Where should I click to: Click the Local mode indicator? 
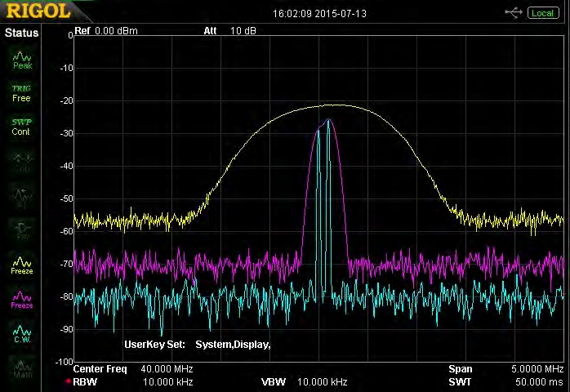coord(543,13)
